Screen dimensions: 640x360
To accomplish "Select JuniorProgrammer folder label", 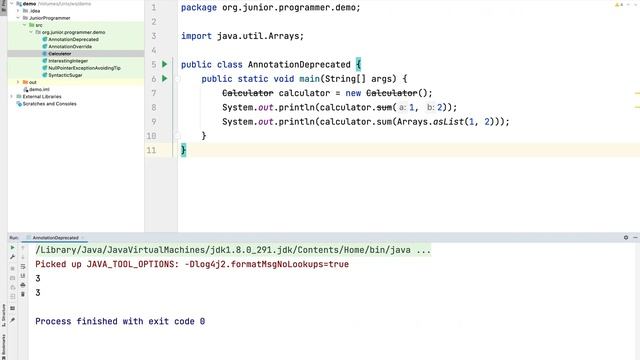I will tap(49, 18).
